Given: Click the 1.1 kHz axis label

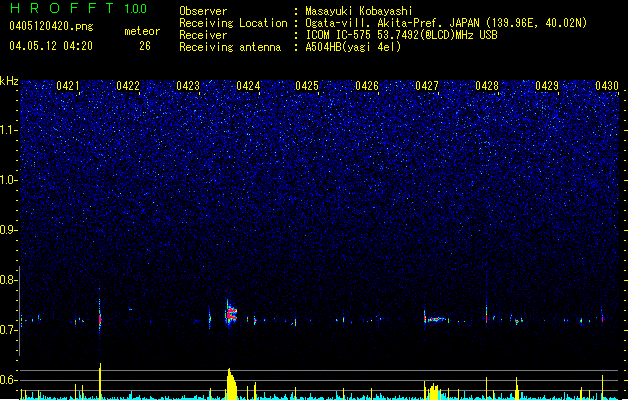Looking at the screenshot, I should coord(9,130).
